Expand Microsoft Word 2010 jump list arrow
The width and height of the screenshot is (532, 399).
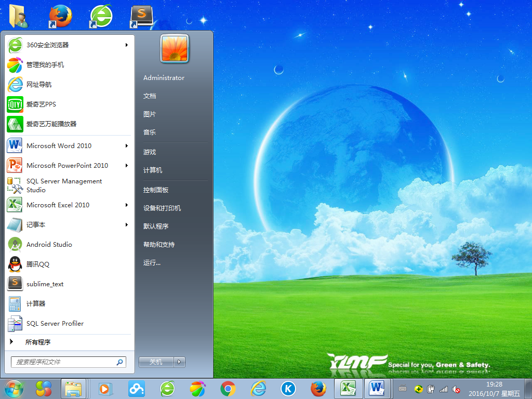click(x=127, y=145)
